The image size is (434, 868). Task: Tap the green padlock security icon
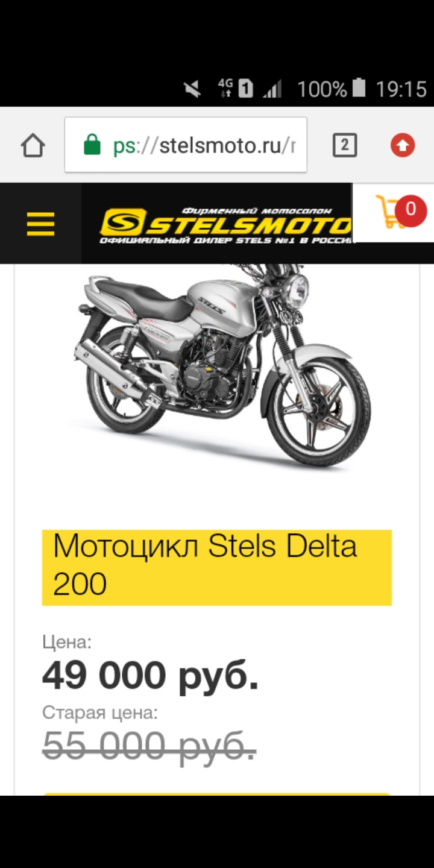click(x=92, y=145)
